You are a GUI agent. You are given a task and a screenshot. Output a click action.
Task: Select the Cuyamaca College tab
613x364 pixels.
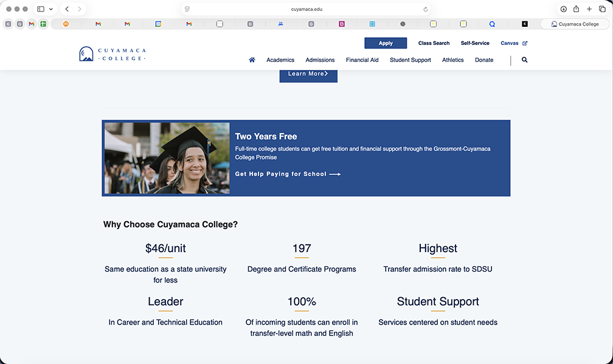tap(575, 24)
